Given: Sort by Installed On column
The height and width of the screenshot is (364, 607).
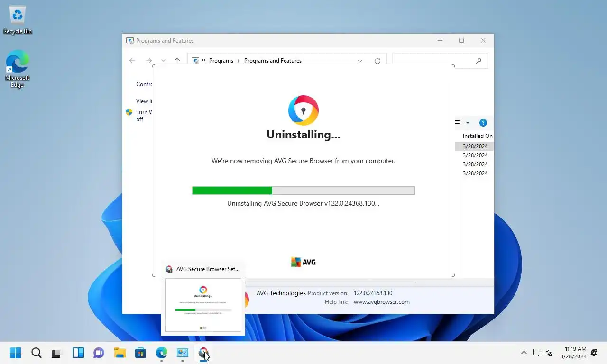Looking at the screenshot, I should point(477,136).
